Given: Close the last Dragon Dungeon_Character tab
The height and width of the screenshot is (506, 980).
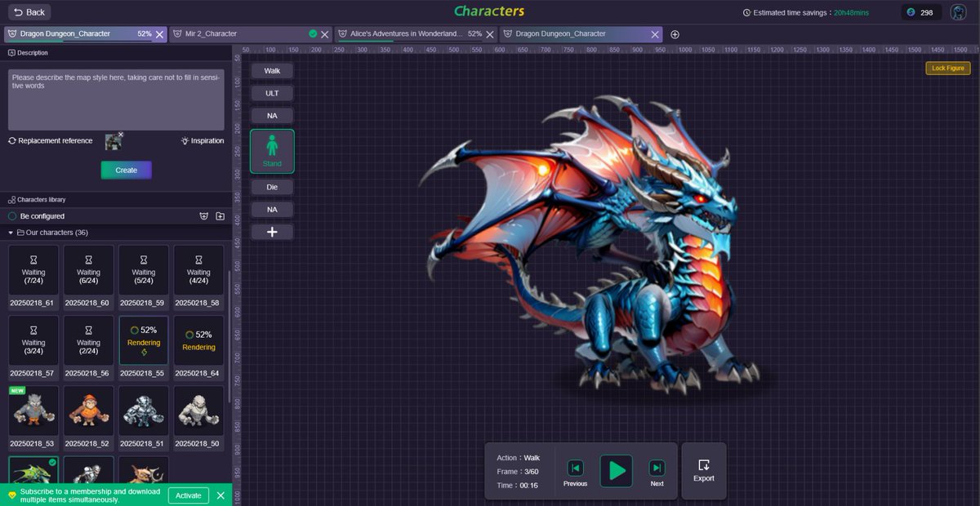Looking at the screenshot, I should tap(655, 34).
